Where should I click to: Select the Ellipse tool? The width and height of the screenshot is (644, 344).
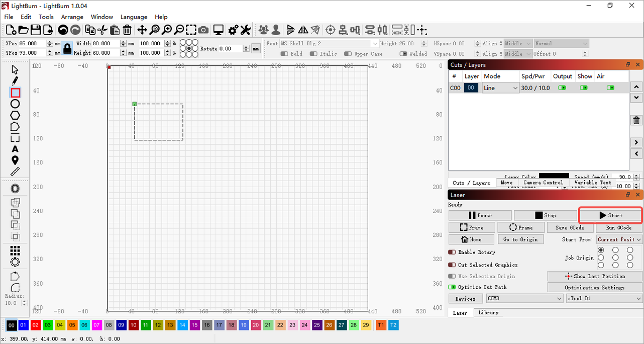15,104
